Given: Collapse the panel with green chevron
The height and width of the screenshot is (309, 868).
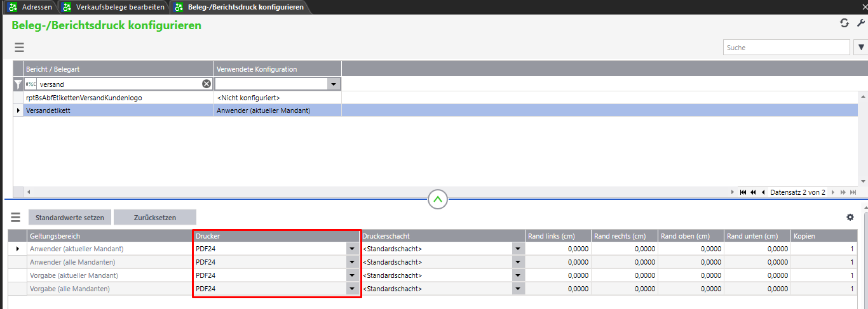Looking at the screenshot, I should (438, 199).
